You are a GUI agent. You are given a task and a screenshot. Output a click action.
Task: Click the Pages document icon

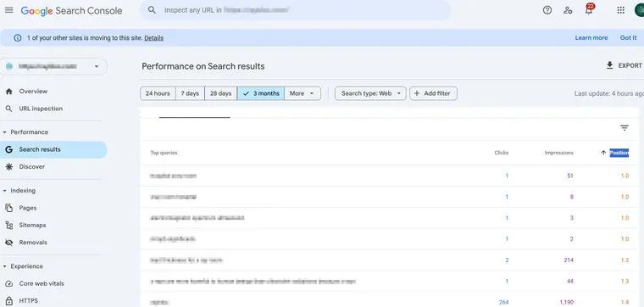pyautogui.click(x=9, y=208)
